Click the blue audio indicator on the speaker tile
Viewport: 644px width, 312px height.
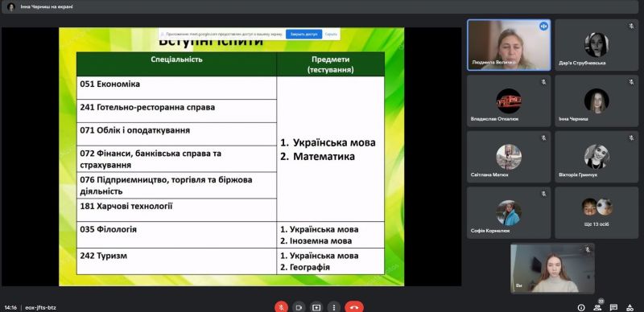[x=543, y=27]
